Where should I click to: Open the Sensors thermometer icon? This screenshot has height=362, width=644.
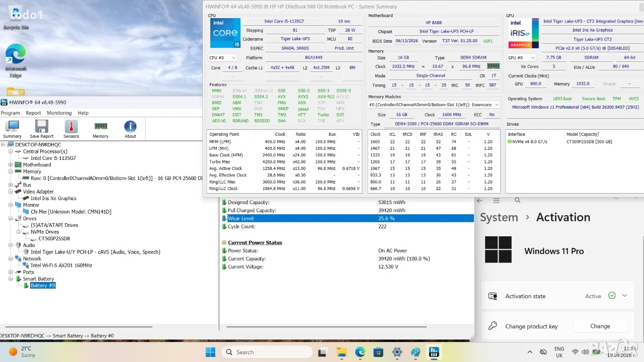tap(71, 129)
